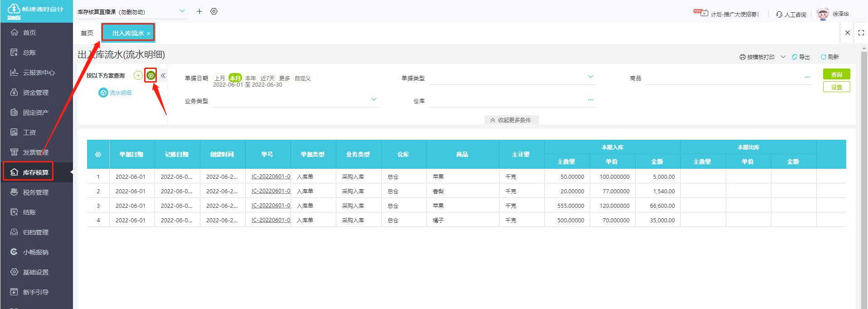868x309 pixels.
Task: Click the fullscreen expand icon
Action: (861, 33)
